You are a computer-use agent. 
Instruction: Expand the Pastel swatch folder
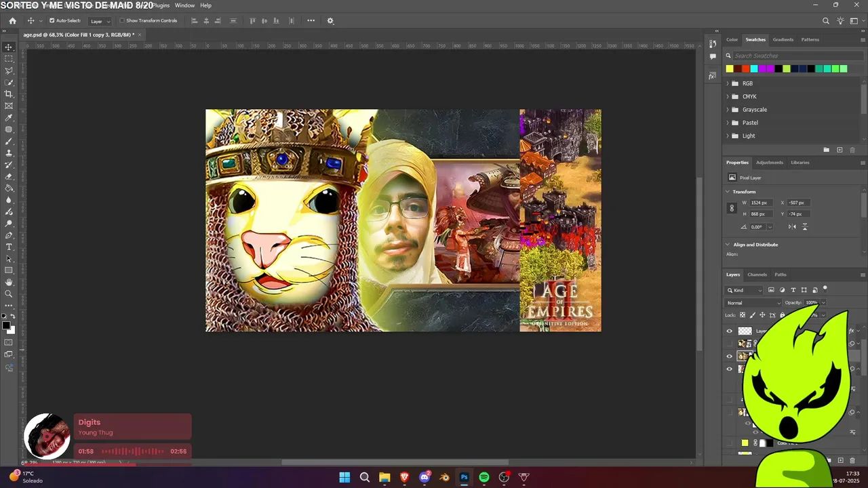coord(728,123)
